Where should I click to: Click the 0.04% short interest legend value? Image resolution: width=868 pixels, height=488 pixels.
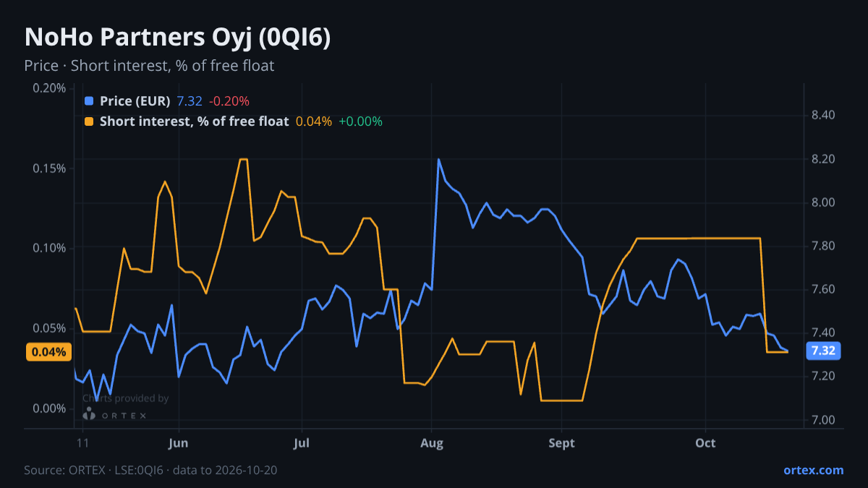click(x=314, y=121)
